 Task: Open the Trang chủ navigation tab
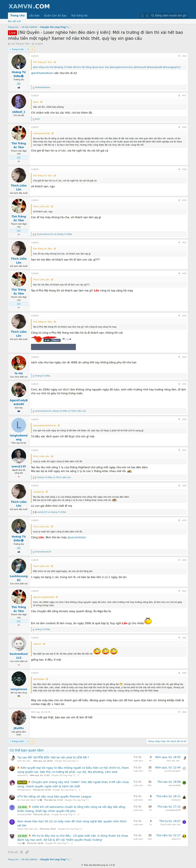pos(17,16)
